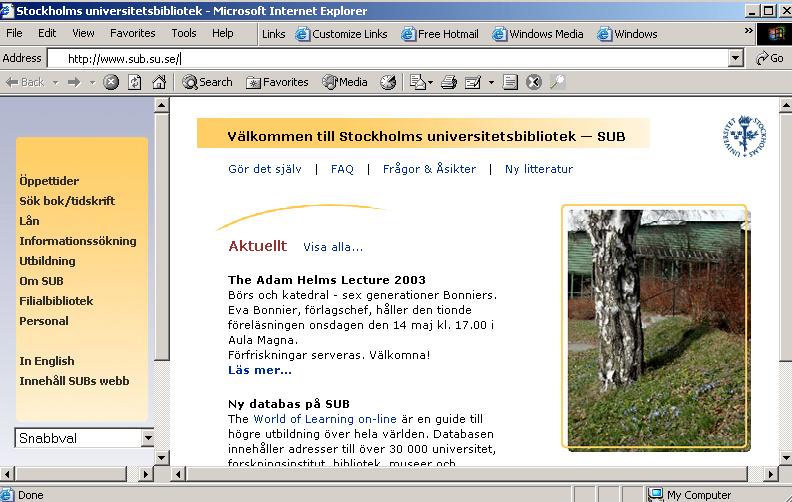Click the birch tree photo
Image resolution: width=792 pixels, height=502 pixels.
point(655,327)
